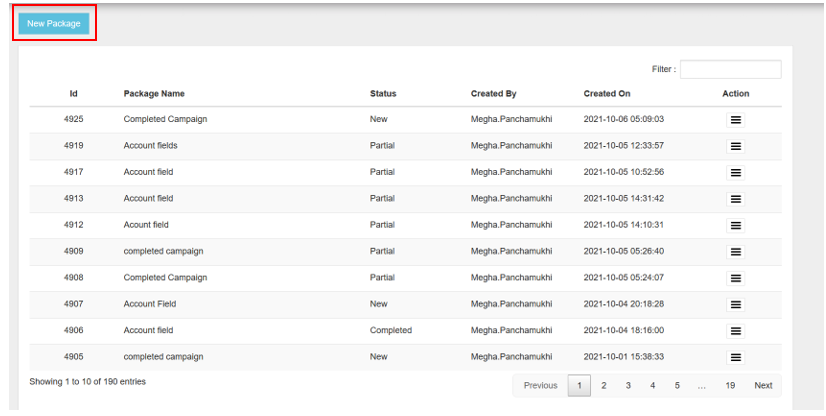
Task: Open action menu for package 4907
Action: 735,304
